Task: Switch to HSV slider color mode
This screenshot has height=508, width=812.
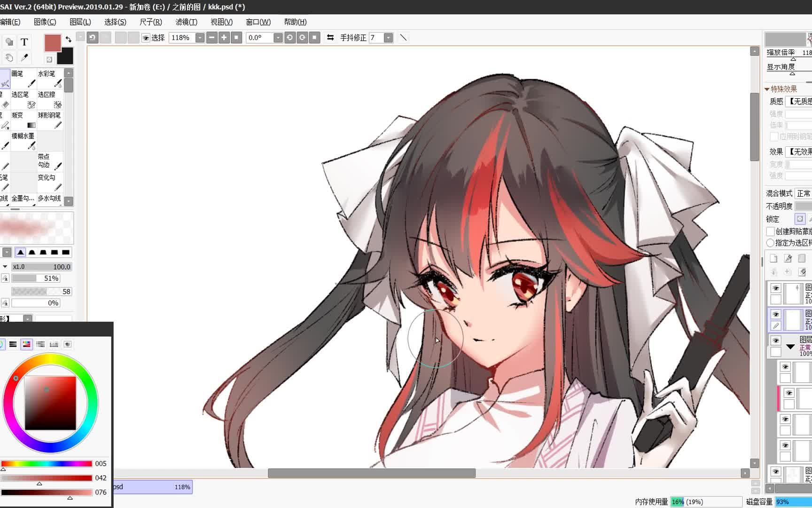Action: click(x=27, y=344)
